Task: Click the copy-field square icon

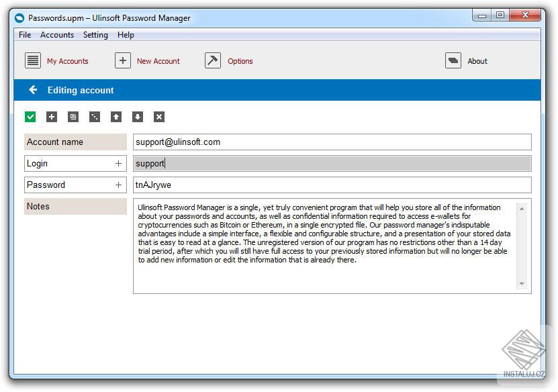Action: [x=73, y=117]
